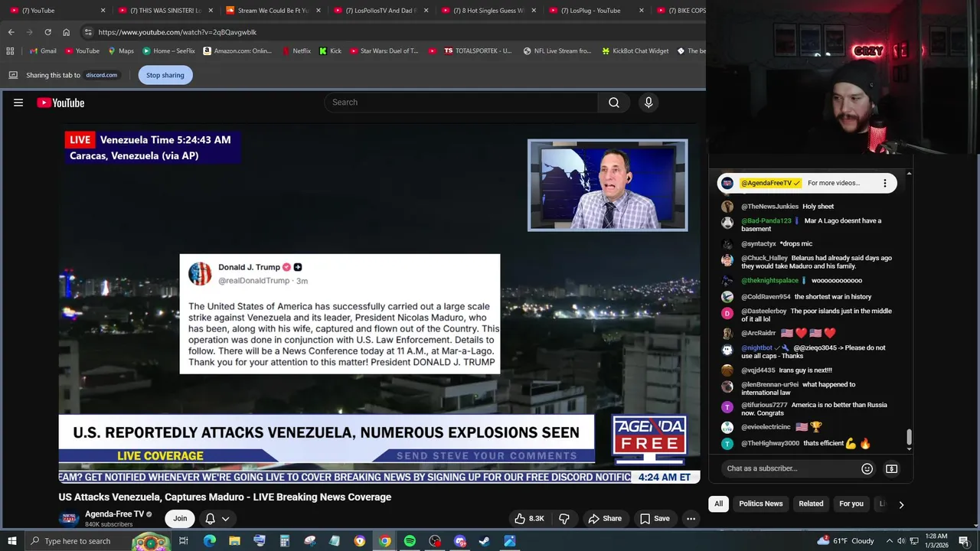Image resolution: width=980 pixels, height=551 pixels.
Task: Open the chat author @TheNewsJunkies name
Action: point(769,207)
